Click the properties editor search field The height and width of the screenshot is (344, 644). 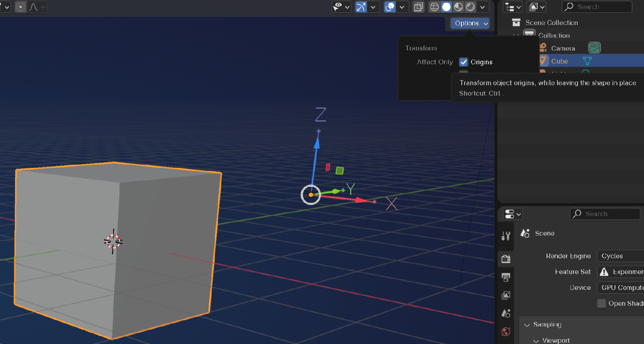[605, 214]
